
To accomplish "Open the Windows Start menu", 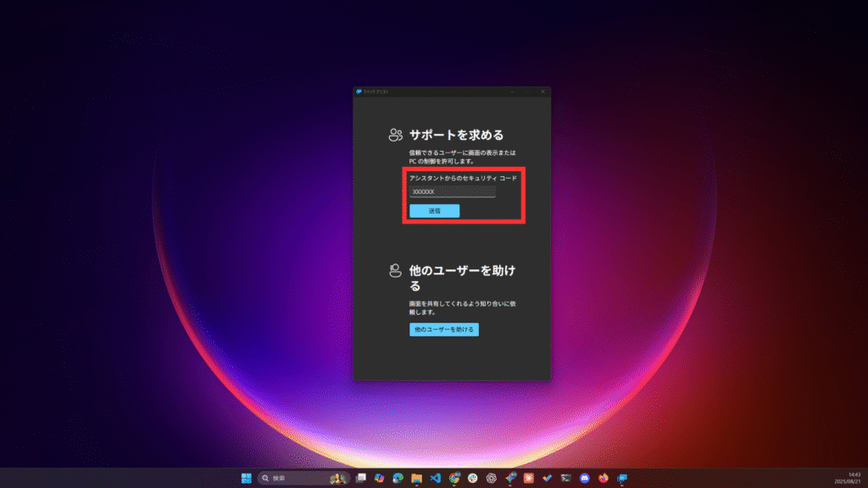I will pos(247,478).
